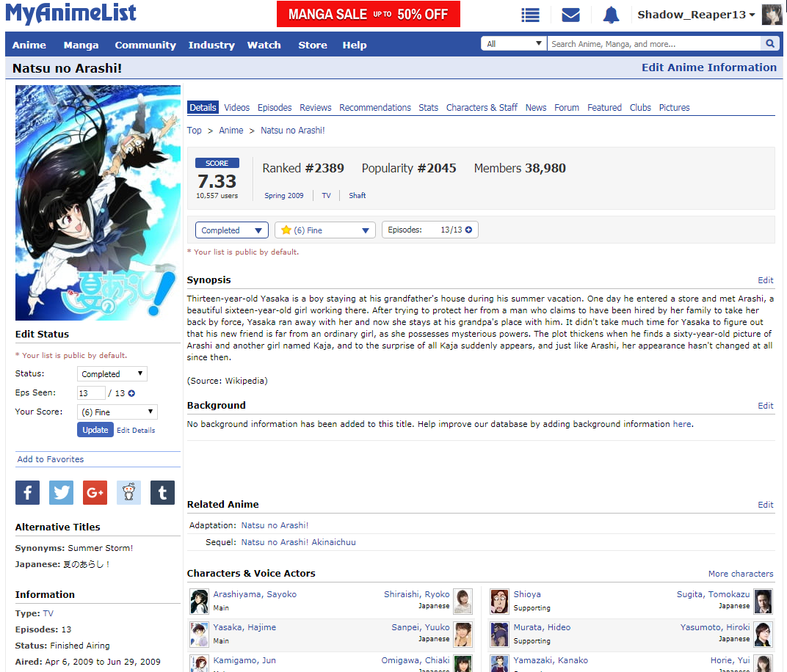Screen dimensions: 787x672
Task: Share on Twitter icon
Action: point(61,493)
